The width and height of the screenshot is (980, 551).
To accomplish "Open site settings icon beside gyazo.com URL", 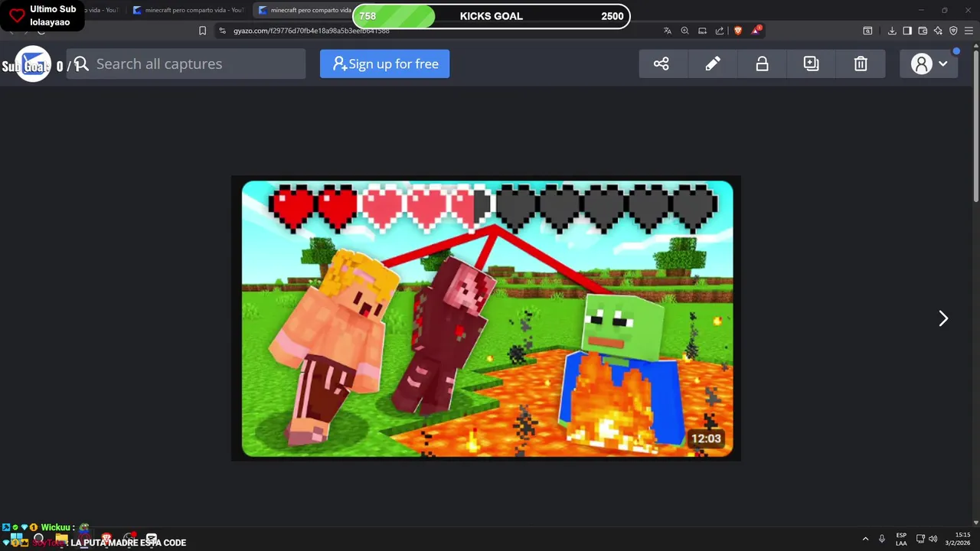I will [x=222, y=31].
